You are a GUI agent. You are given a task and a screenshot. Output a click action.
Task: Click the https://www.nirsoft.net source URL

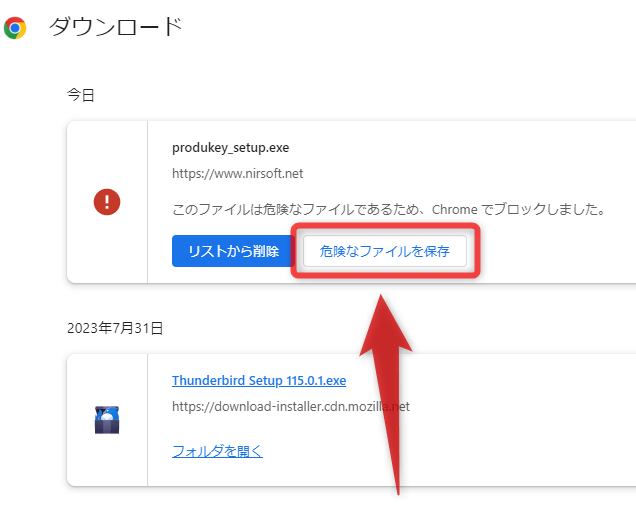click(237, 174)
